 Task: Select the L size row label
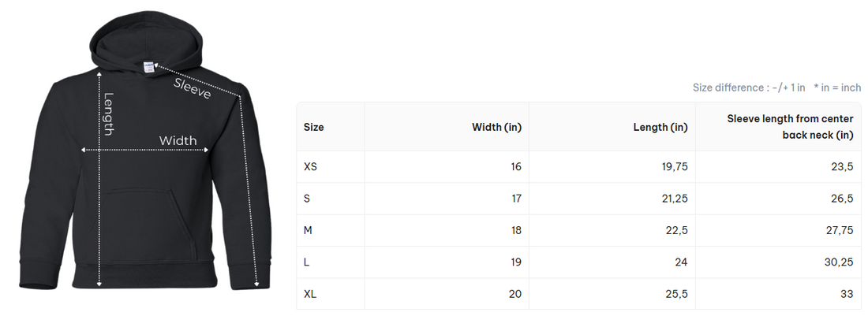307,262
